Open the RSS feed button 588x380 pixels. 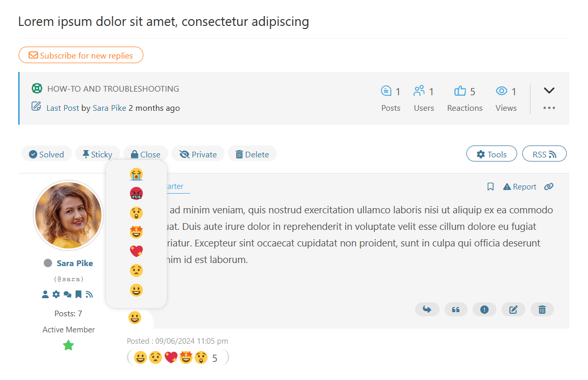545,154
